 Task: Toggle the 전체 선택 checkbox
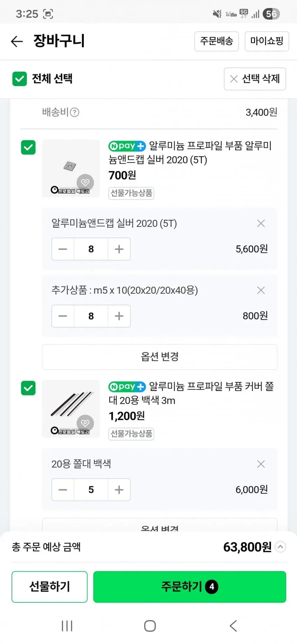(20, 79)
